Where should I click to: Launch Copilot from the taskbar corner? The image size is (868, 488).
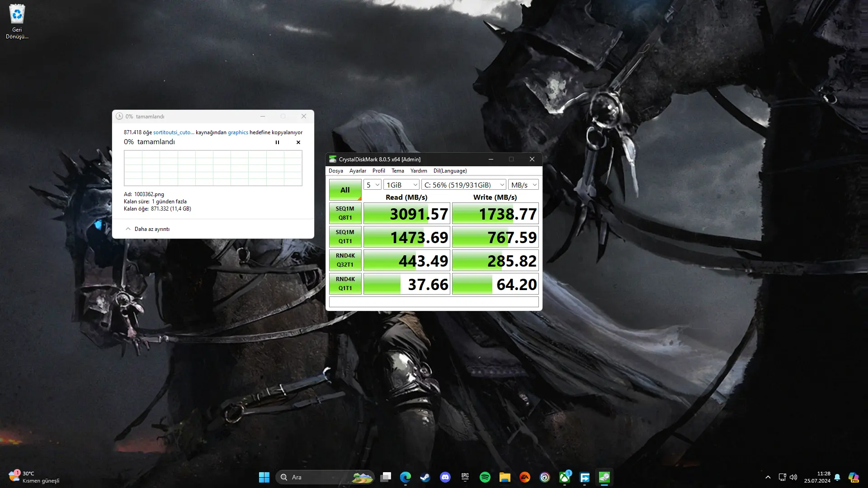point(854,477)
